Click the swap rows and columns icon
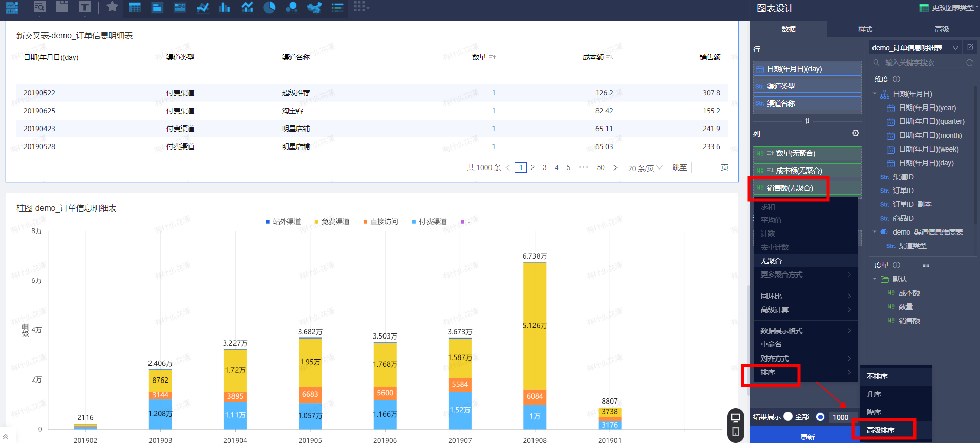 pyautogui.click(x=807, y=121)
